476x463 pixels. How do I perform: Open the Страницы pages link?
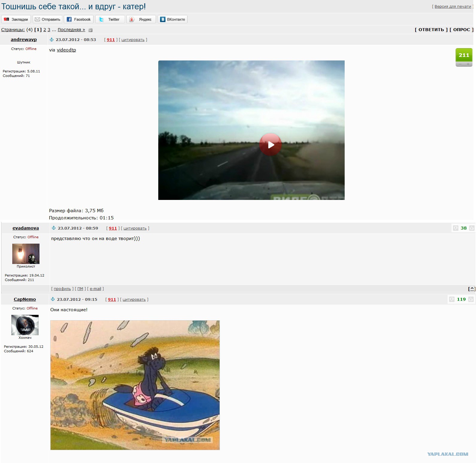click(x=13, y=30)
